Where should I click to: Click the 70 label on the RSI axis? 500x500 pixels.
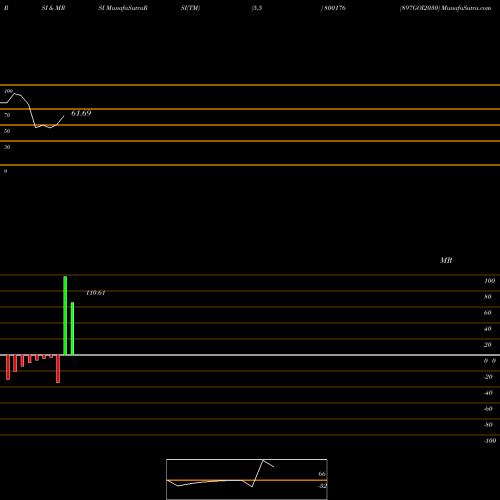7,115
